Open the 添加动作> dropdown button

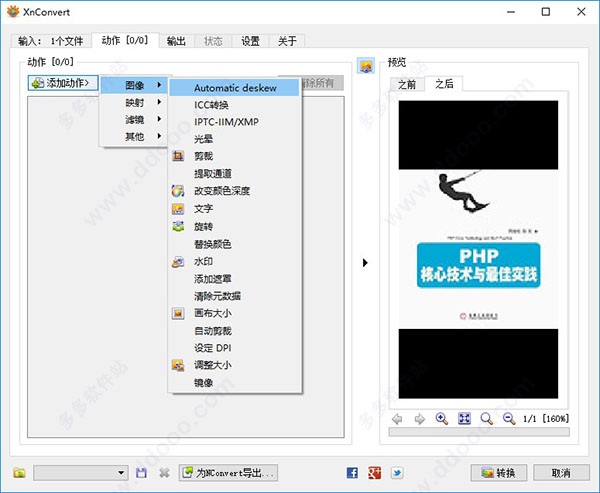point(63,83)
